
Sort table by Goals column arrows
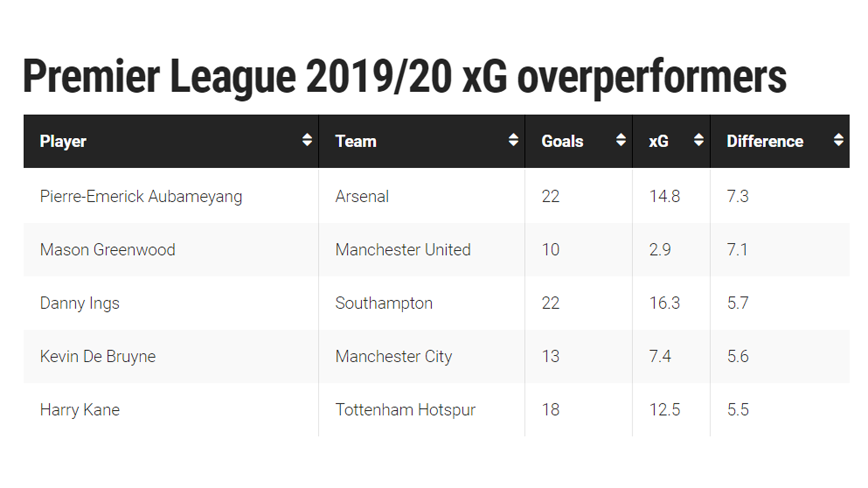coord(621,140)
